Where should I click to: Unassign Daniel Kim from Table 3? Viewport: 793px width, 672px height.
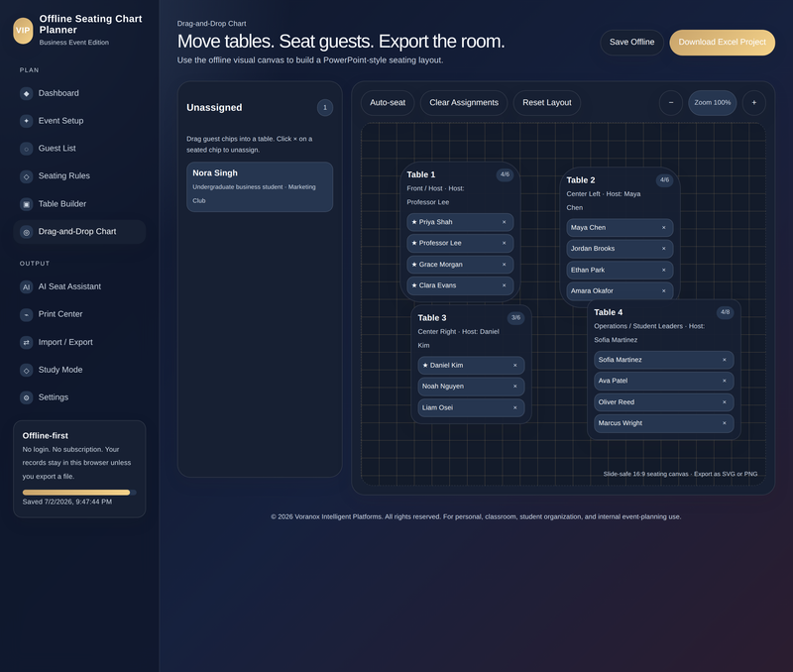click(x=514, y=365)
